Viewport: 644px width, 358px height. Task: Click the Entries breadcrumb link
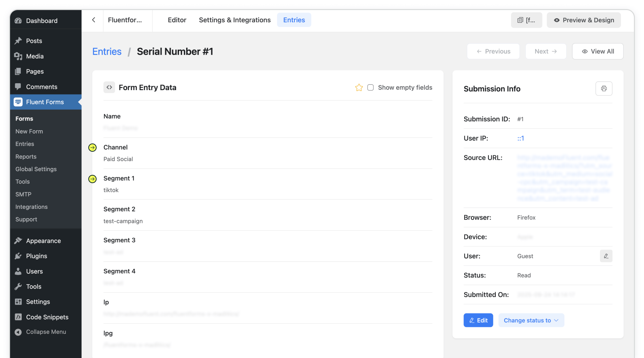tap(107, 52)
